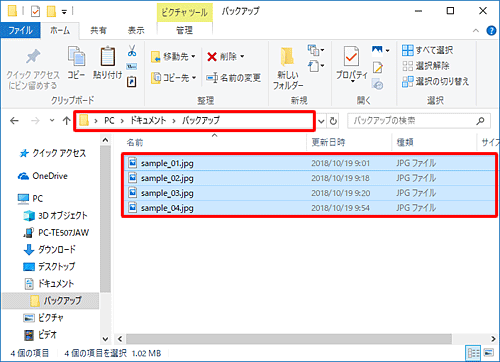
Task: Sort by 名前 column header
Action: click(135, 143)
